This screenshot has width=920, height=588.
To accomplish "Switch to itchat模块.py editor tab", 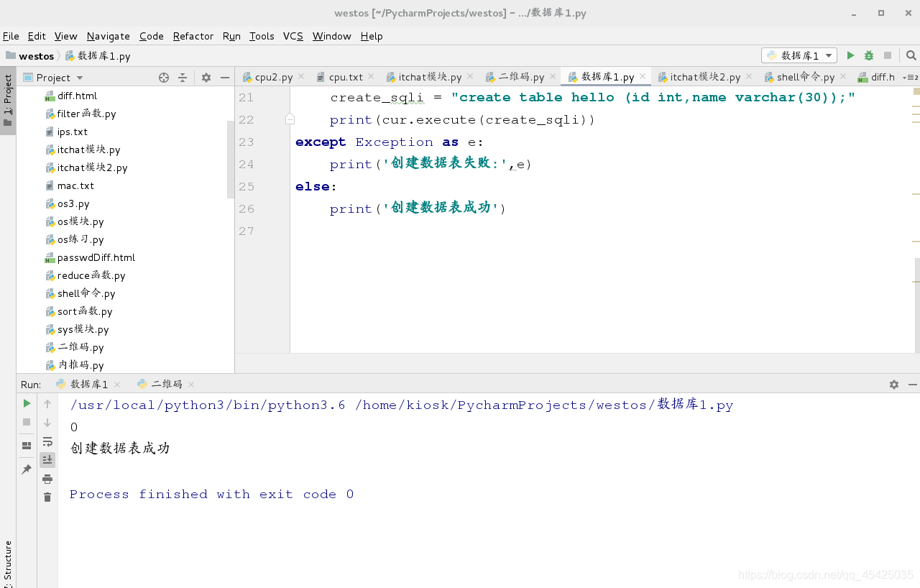I will point(429,77).
